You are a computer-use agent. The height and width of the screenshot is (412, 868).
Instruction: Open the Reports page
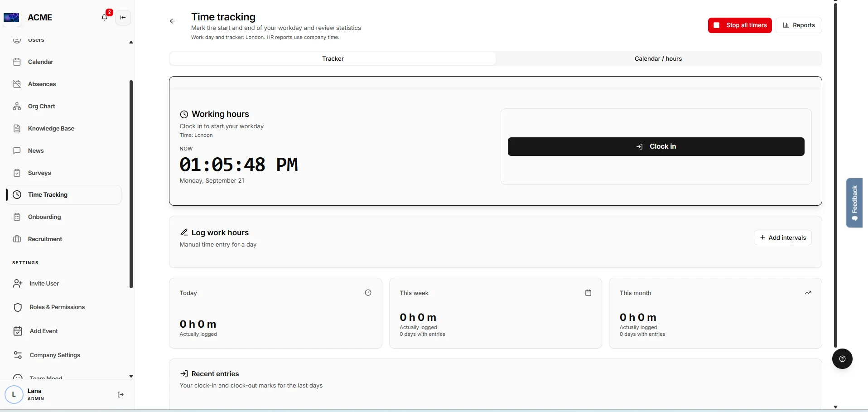click(799, 25)
